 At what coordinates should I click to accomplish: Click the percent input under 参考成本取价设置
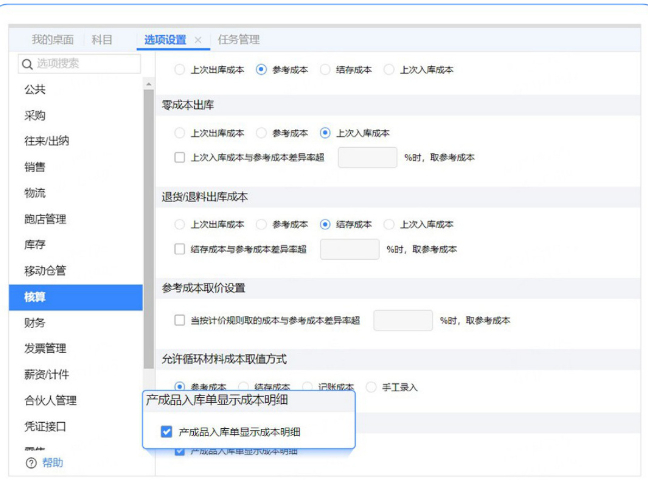click(x=403, y=320)
